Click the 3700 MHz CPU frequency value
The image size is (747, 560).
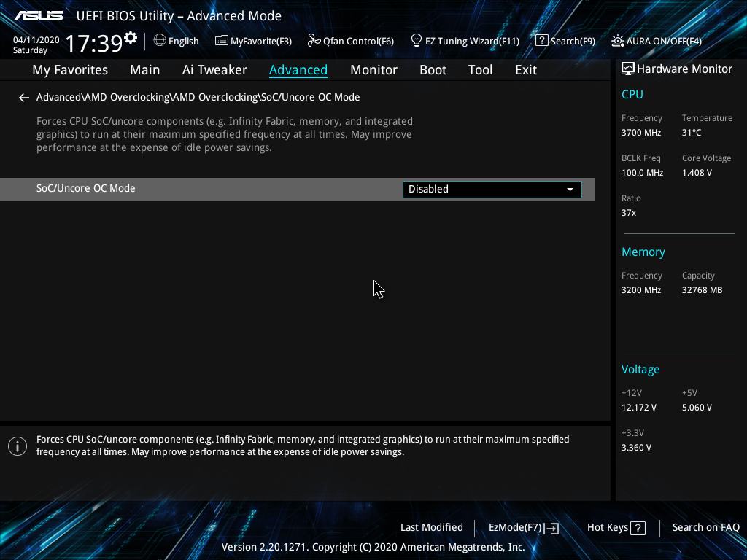pyautogui.click(x=640, y=133)
